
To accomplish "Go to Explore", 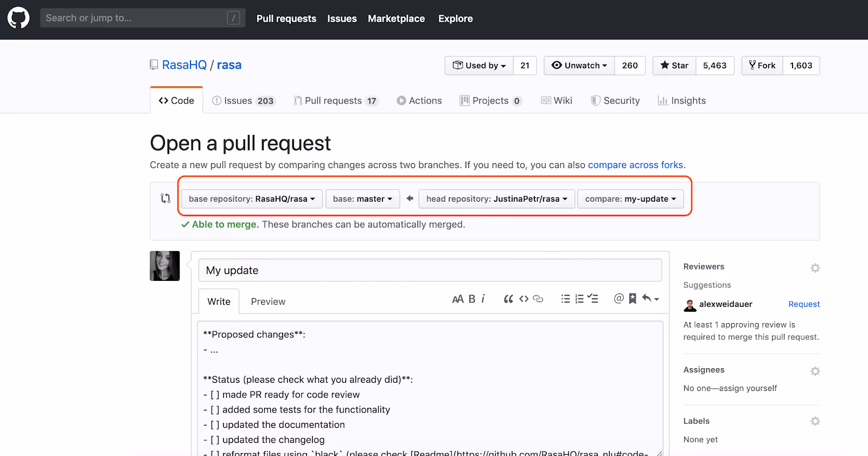I will coord(455,18).
